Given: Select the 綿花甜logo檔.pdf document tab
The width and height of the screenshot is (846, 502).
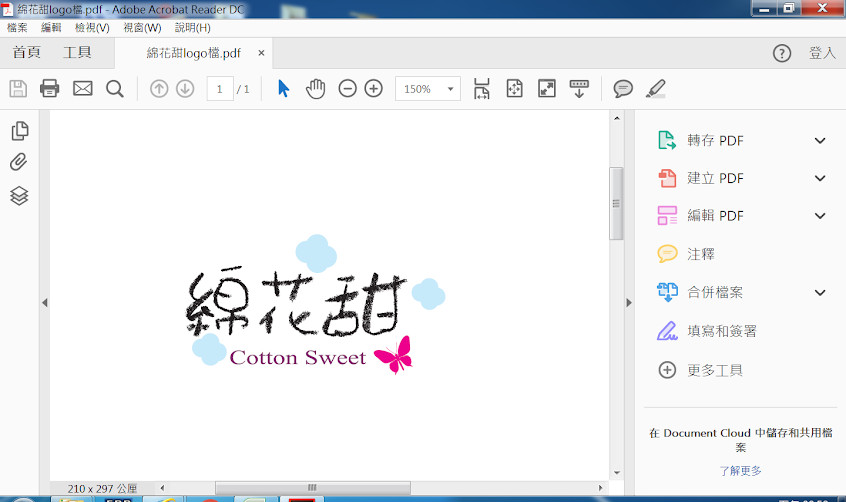Looking at the screenshot, I should coord(194,53).
